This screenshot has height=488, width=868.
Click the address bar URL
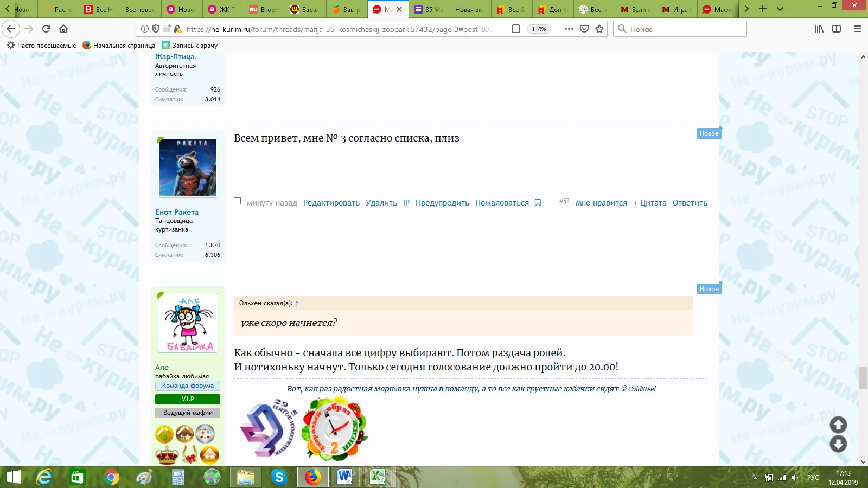tap(338, 29)
